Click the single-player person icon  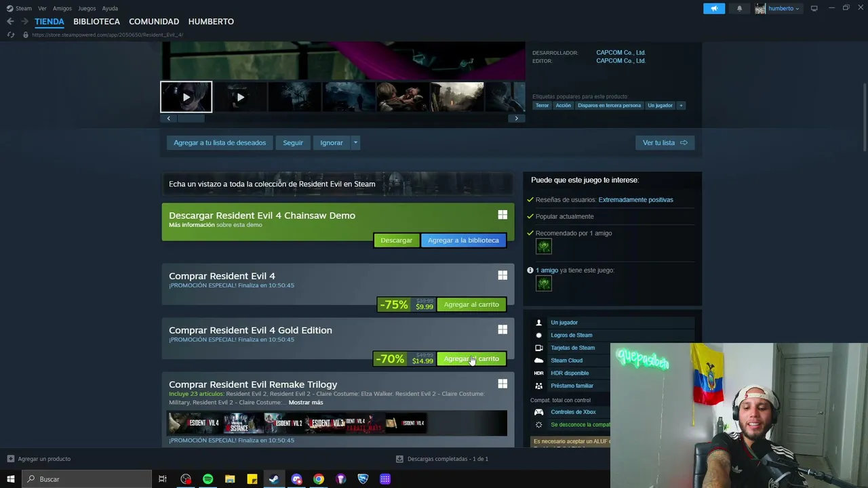pyautogui.click(x=539, y=323)
